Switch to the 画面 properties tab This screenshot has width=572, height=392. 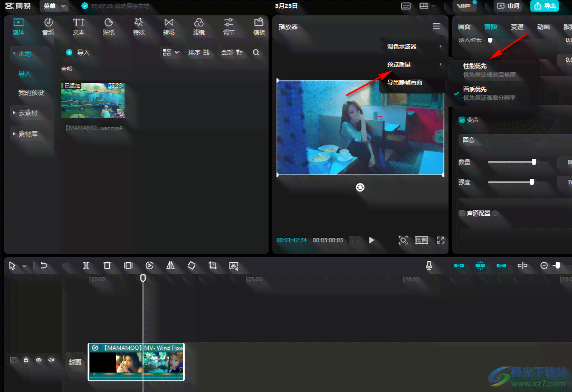[464, 26]
